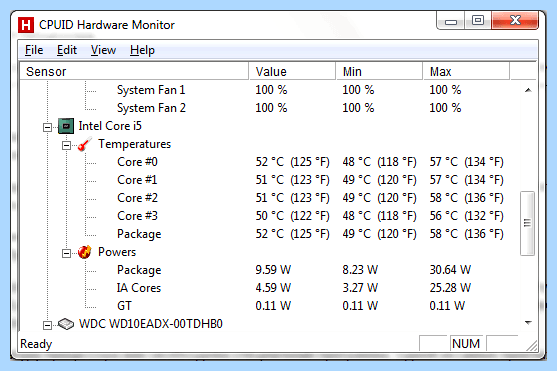Click the Ready status bar text
This screenshot has height=371, width=557.
[x=36, y=344]
